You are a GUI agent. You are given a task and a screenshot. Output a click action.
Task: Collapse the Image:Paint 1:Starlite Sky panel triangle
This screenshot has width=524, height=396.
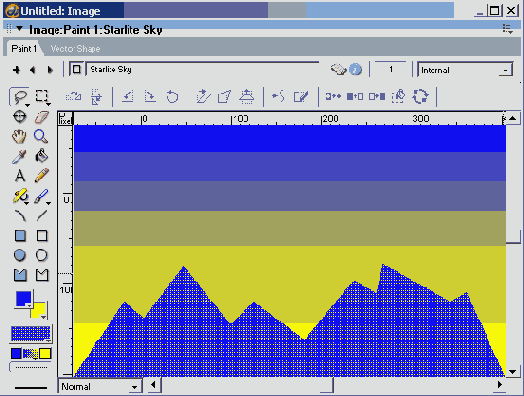pos(19,29)
